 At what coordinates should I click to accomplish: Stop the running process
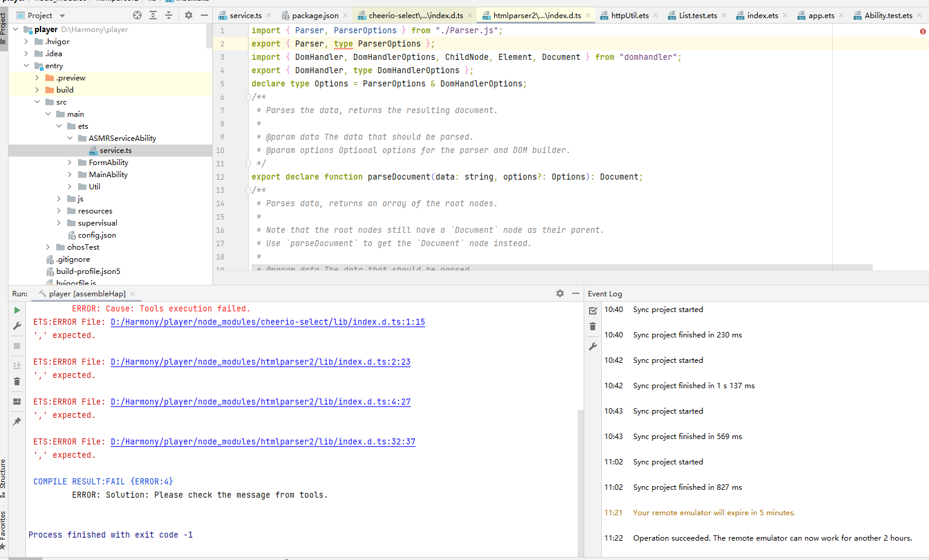(17, 346)
